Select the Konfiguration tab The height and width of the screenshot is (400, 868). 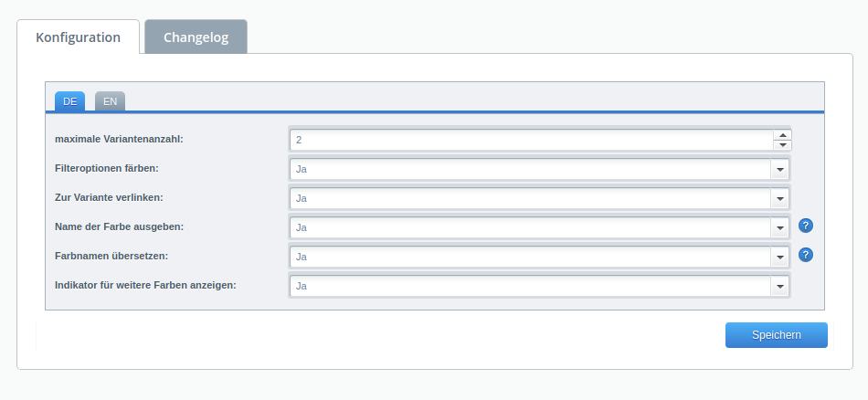(78, 37)
